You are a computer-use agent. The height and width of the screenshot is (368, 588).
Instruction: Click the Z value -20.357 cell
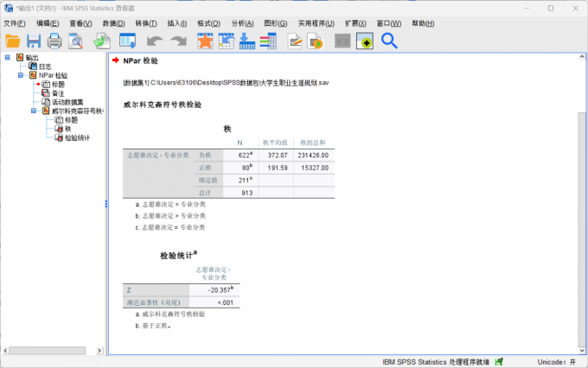214,290
